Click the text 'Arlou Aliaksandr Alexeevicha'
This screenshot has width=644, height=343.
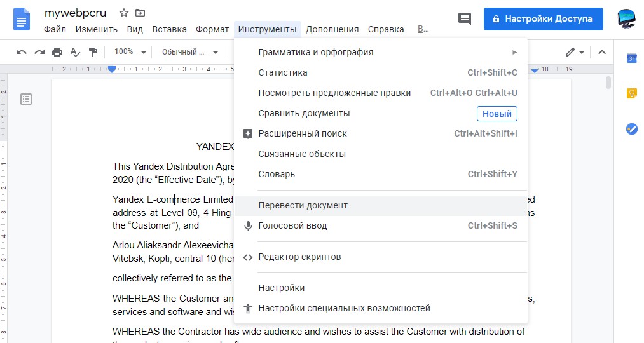coord(173,245)
